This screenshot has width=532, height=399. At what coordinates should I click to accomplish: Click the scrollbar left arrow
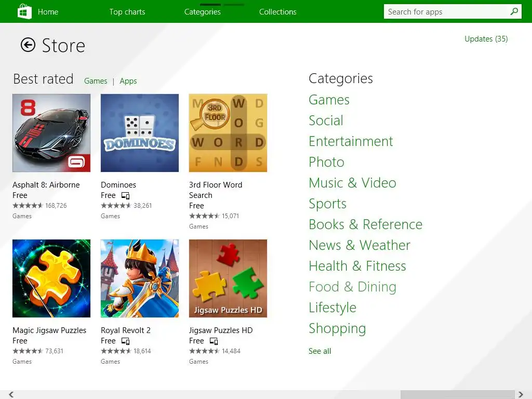click(x=11, y=394)
